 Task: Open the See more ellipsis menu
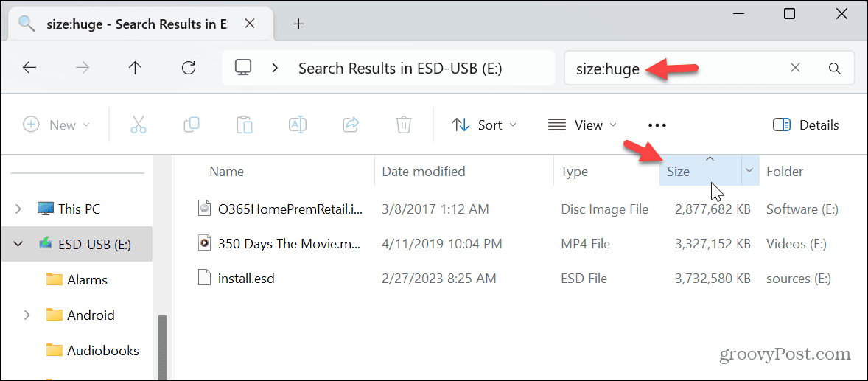[x=657, y=125]
